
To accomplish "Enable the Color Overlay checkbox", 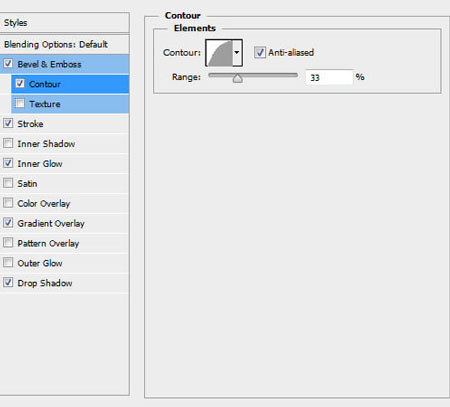I will 8,203.
